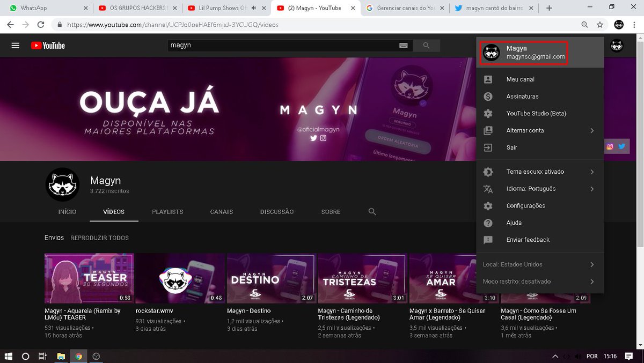Image resolution: width=644 pixels, height=363 pixels.
Task: Switch to the WhatsApp browser tab
Action: coord(47,8)
